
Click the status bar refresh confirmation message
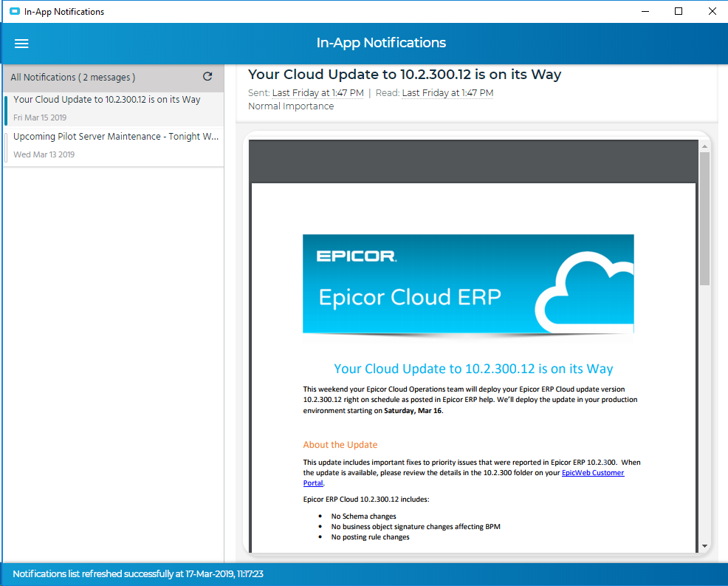[x=138, y=574]
